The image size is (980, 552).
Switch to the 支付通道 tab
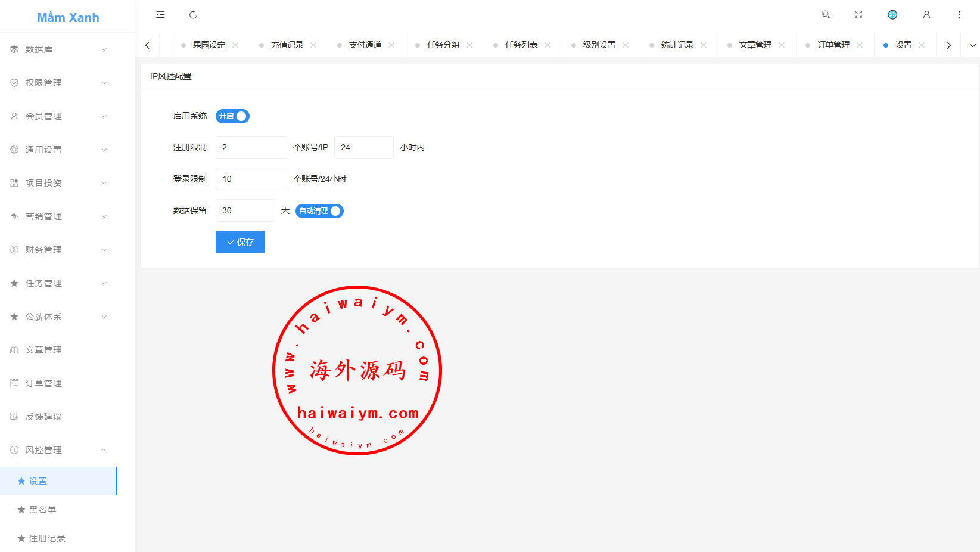(x=365, y=45)
